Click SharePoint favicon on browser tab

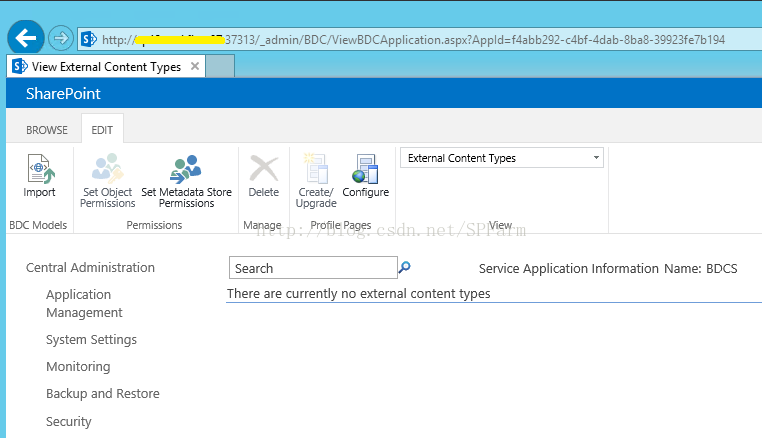pyautogui.click(x=19, y=66)
